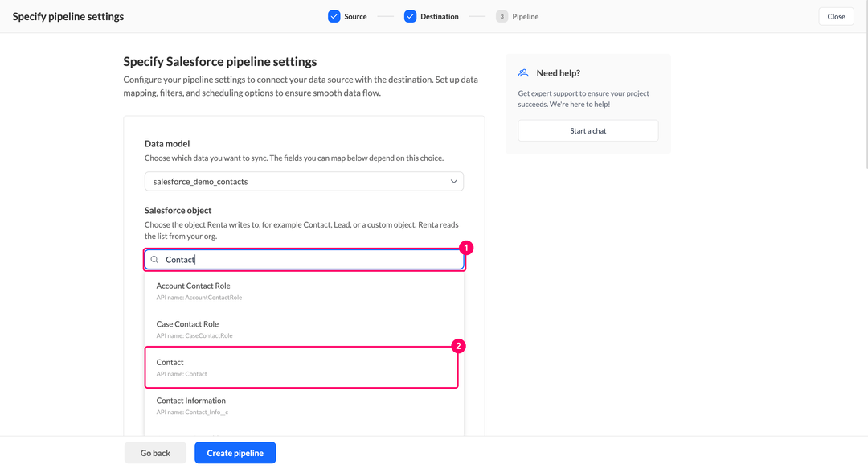Click the Data model heading
The image size is (868, 469).
coord(167,143)
